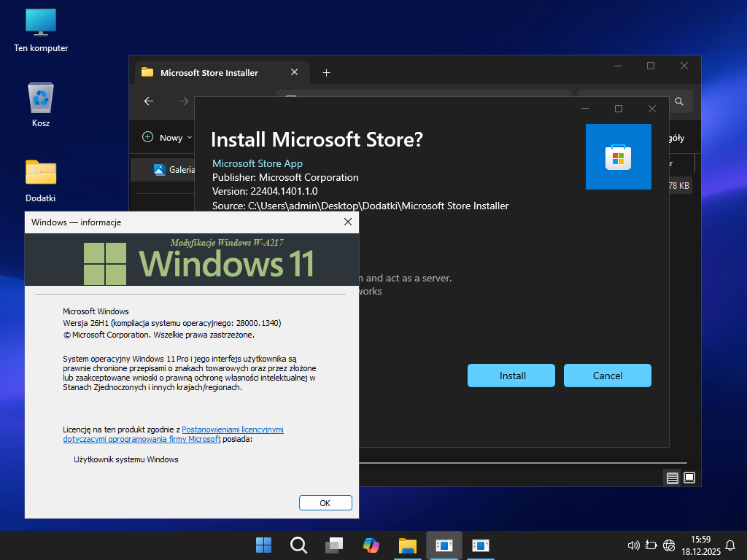Open the license terms hyperlink
747x560 pixels.
(x=232, y=429)
